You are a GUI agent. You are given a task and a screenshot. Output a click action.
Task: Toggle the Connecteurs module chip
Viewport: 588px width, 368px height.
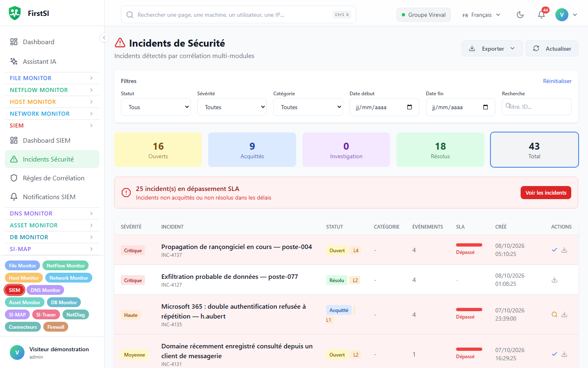tap(23, 327)
